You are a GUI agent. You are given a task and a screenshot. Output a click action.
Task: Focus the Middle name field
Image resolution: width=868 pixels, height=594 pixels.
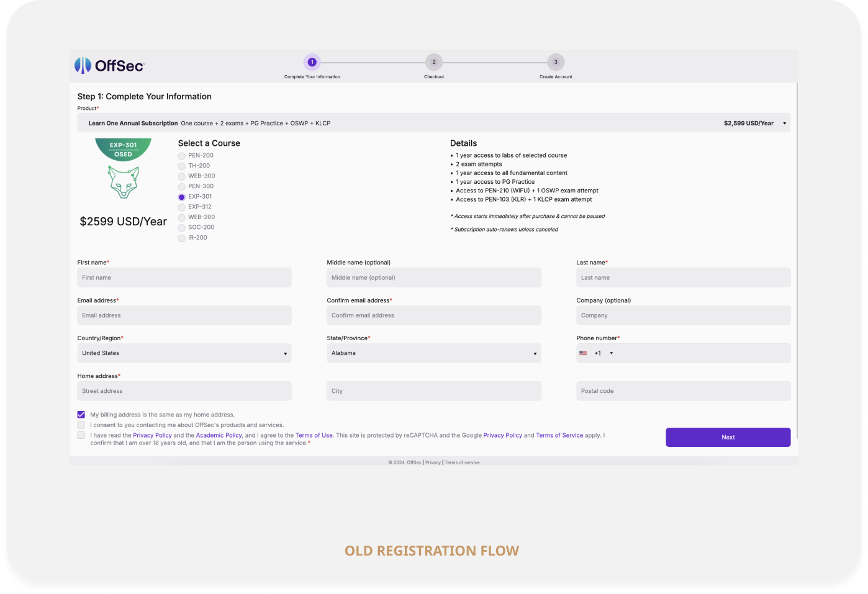click(x=434, y=277)
